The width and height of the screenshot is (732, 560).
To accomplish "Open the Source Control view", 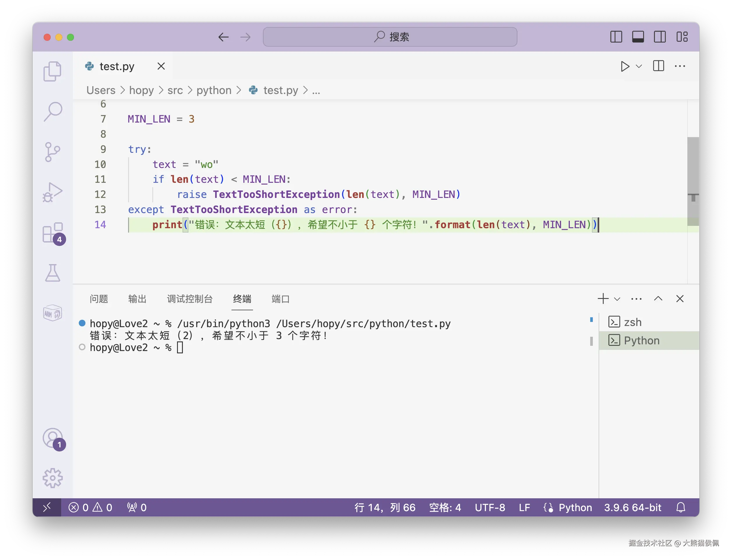I will tap(52, 152).
